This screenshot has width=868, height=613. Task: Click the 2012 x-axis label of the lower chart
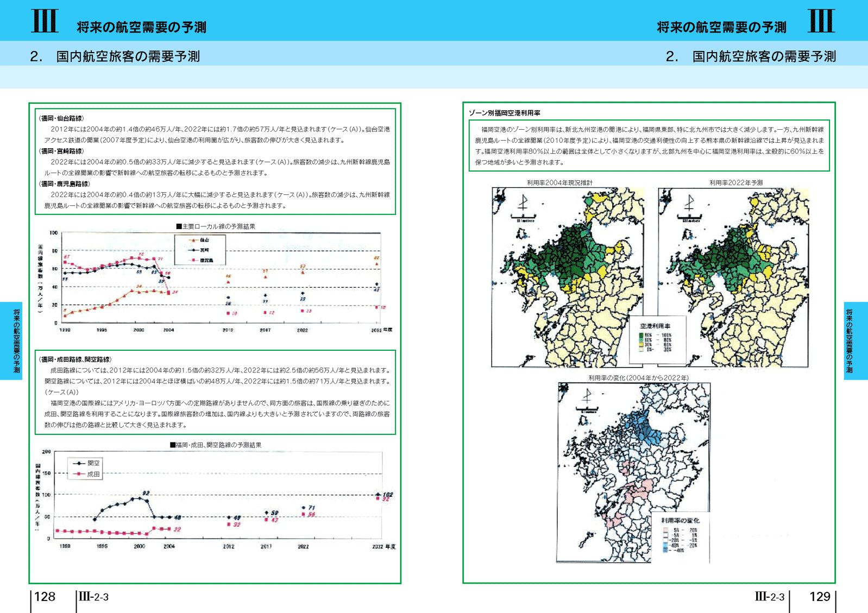[229, 546]
